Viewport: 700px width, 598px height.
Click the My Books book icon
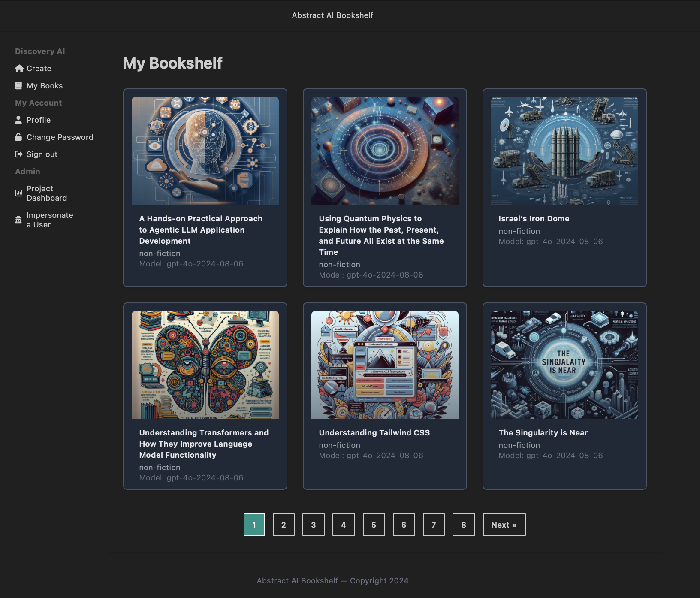point(18,86)
